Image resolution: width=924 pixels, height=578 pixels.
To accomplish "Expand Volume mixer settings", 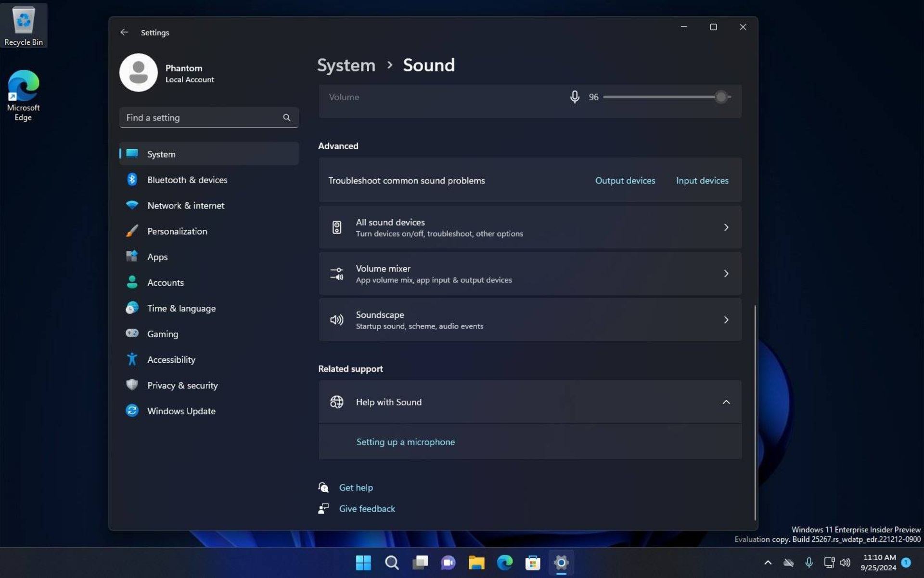I will (726, 273).
